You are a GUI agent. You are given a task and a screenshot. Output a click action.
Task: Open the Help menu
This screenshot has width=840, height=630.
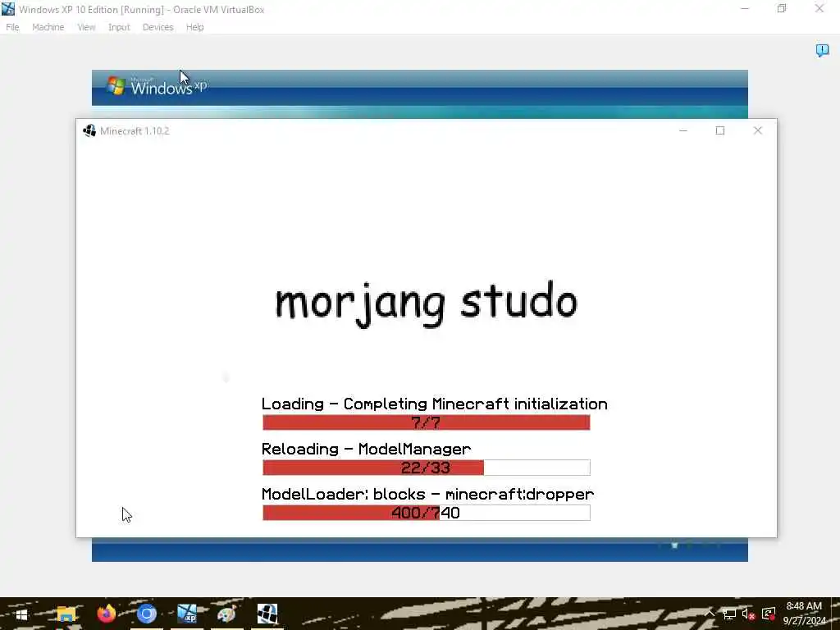[195, 27]
